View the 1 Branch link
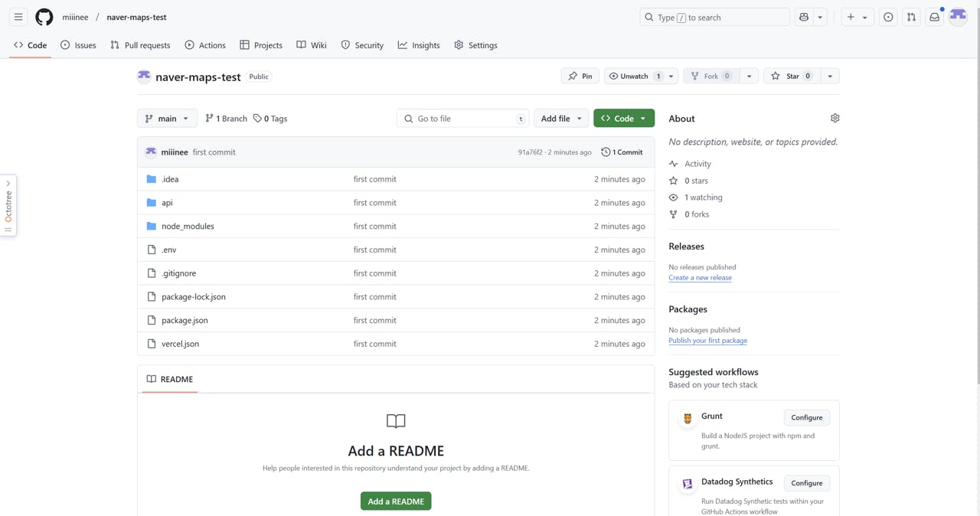Image resolution: width=980 pixels, height=516 pixels. pyautogui.click(x=226, y=119)
